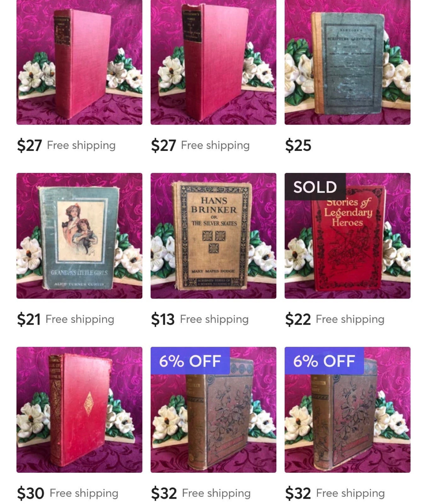Viewport: 427px width, 504px height.
Task: Open the Scripture Questions blue book listing
Action: 347,62
